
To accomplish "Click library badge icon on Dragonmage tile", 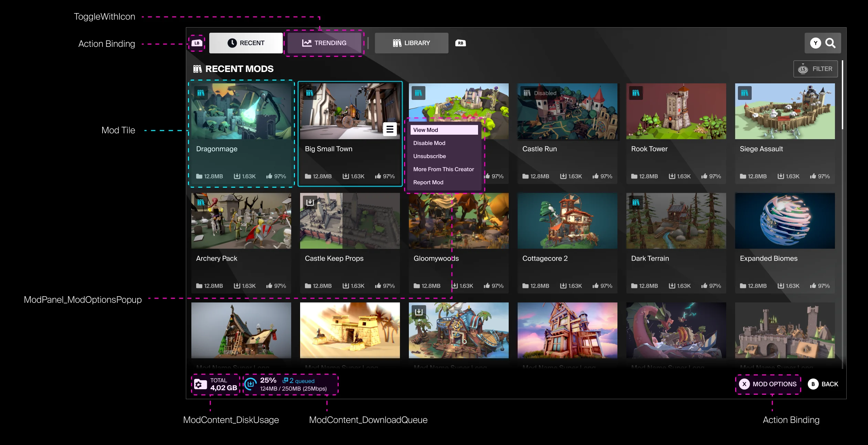I will tap(201, 93).
